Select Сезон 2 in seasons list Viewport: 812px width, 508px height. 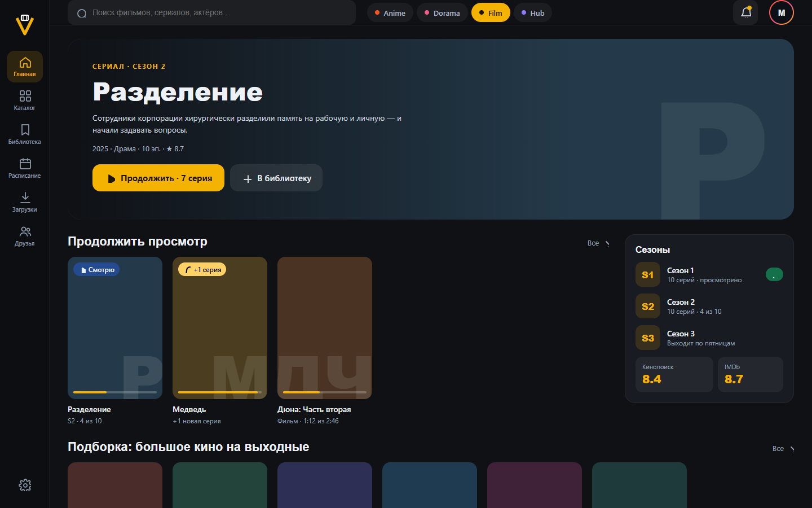[x=709, y=306]
